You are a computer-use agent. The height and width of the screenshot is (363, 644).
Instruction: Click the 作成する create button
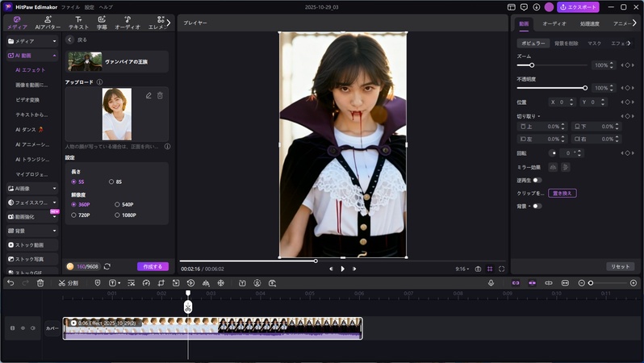click(x=153, y=266)
